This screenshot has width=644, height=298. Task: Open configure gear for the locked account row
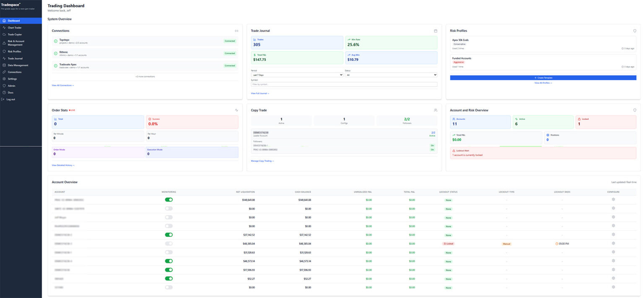[613, 243]
